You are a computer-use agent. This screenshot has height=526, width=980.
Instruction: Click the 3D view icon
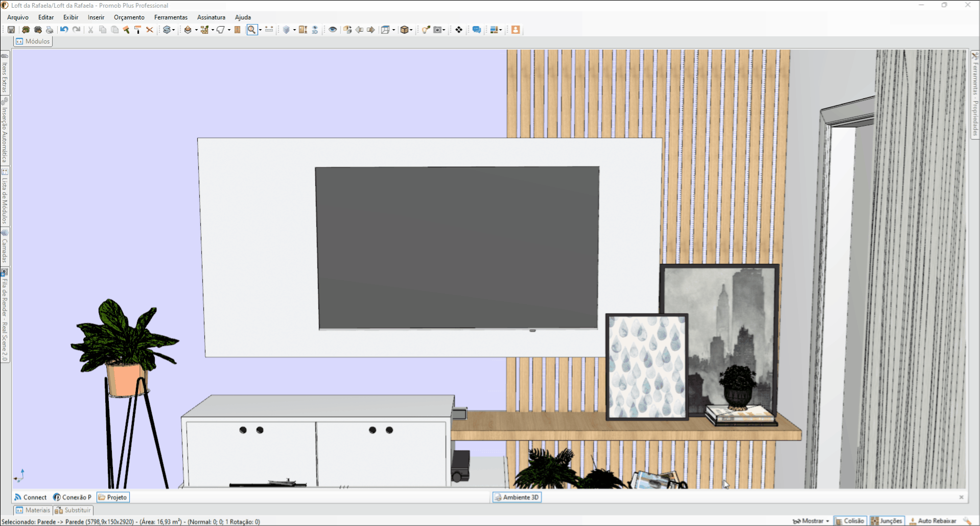315,30
